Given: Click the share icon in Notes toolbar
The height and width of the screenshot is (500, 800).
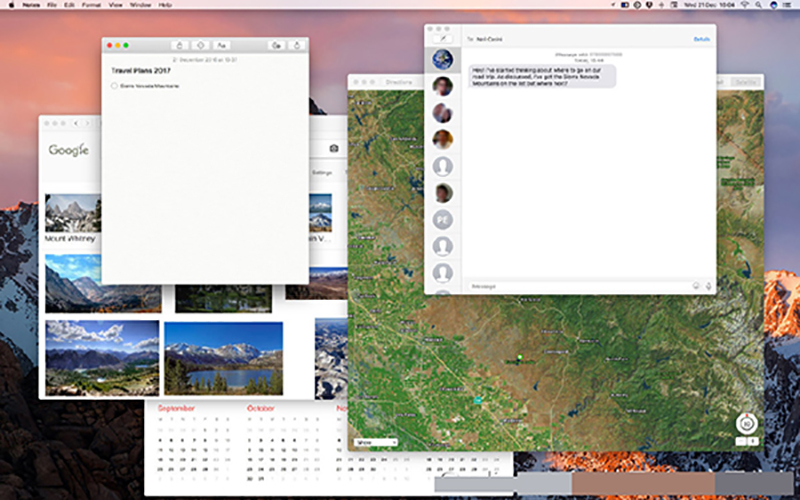Looking at the screenshot, I should click(297, 45).
